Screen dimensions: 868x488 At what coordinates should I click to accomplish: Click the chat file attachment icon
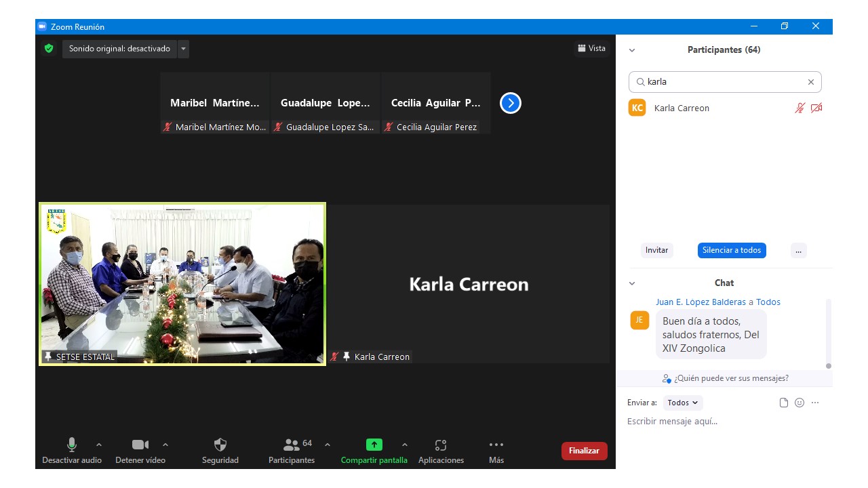click(x=784, y=403)
